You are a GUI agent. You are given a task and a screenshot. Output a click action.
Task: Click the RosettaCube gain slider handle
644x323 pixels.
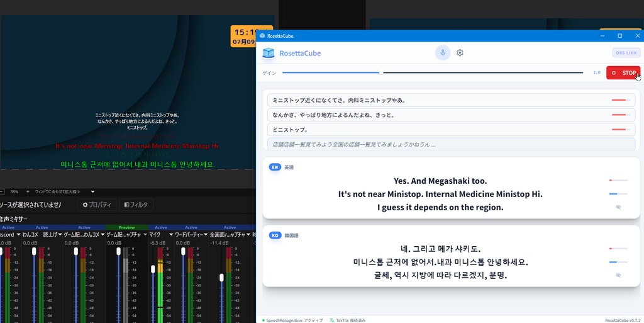tap(382, 73)
